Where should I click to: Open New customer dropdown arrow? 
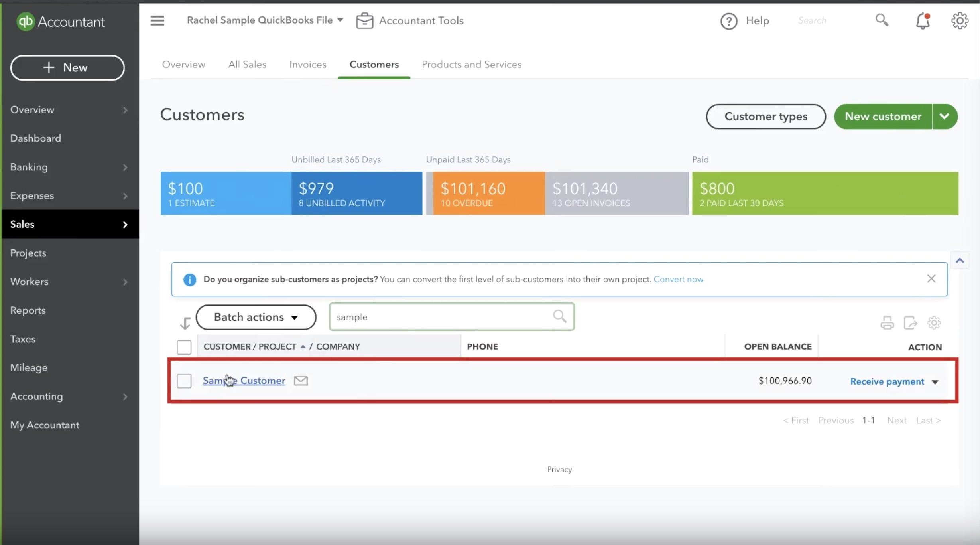coord(945,117)
